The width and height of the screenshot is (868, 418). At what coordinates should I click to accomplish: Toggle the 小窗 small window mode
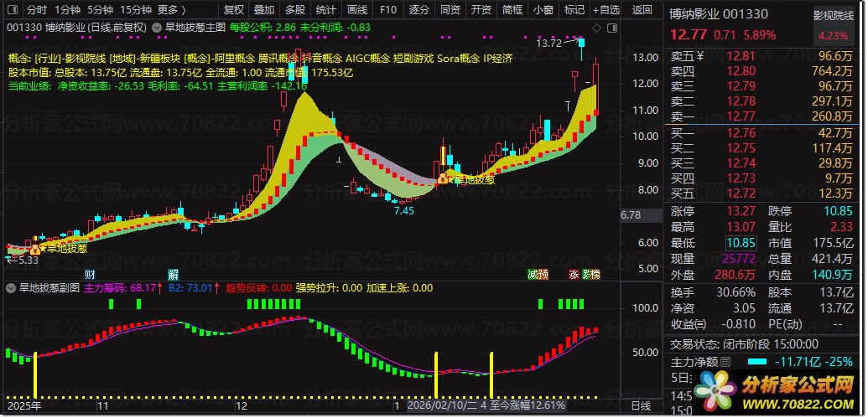click(x=543, y=9)
